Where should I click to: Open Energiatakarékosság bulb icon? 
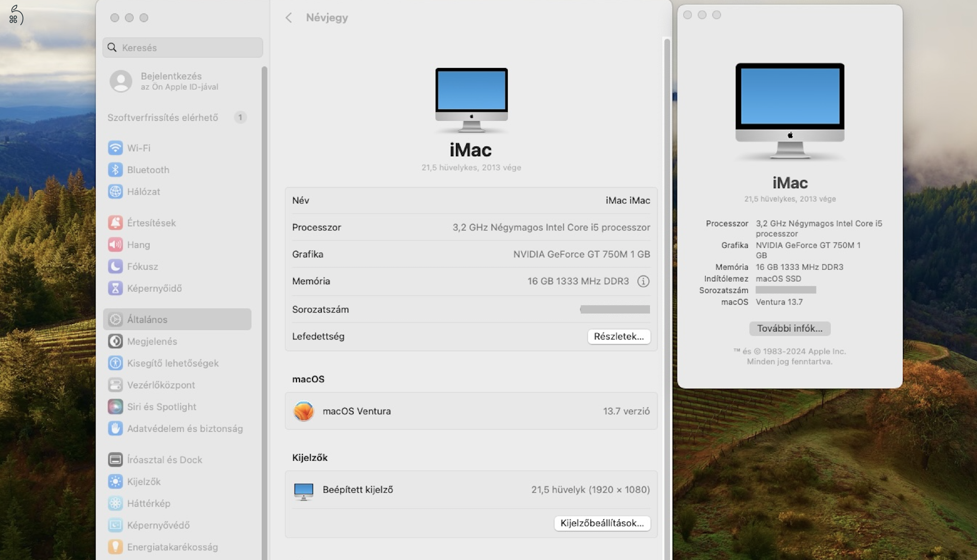pyautogui.click(x=115, y=547)
